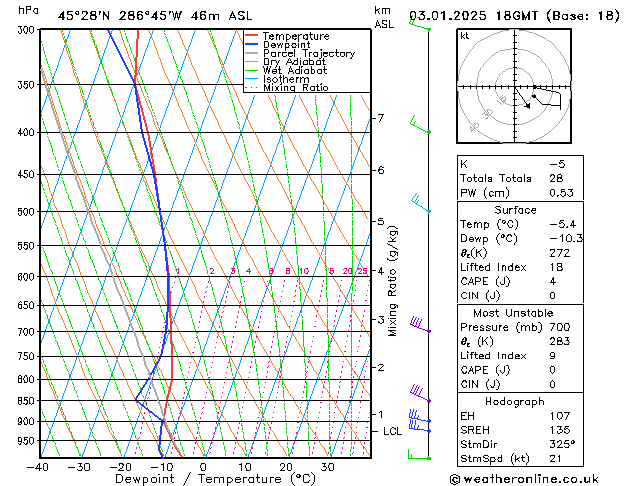Screen dimensions: 629x486
Task: Click the Most Unstable theta-e value 283
Action: (x=560, y=341)
